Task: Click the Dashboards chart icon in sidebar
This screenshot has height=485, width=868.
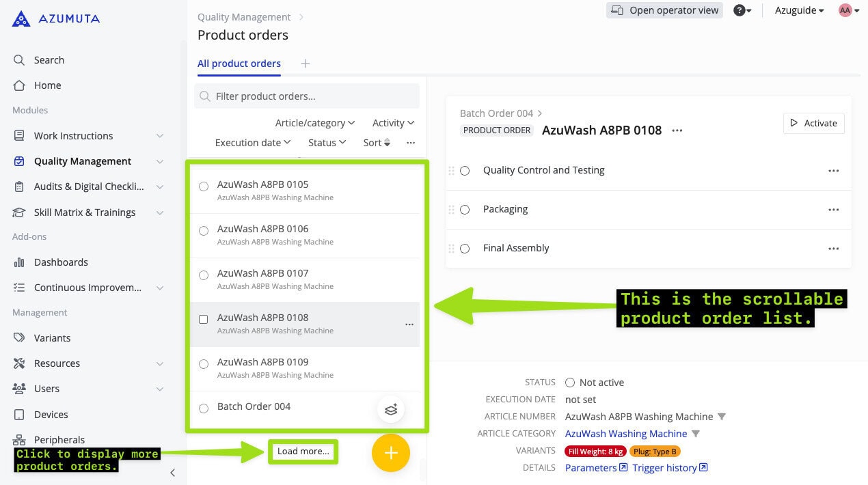Action: 19,262
